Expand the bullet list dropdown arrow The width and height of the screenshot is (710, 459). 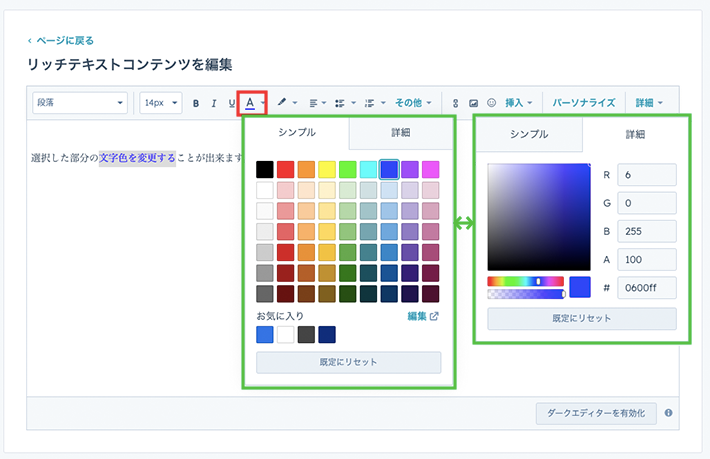pos(353,103)
